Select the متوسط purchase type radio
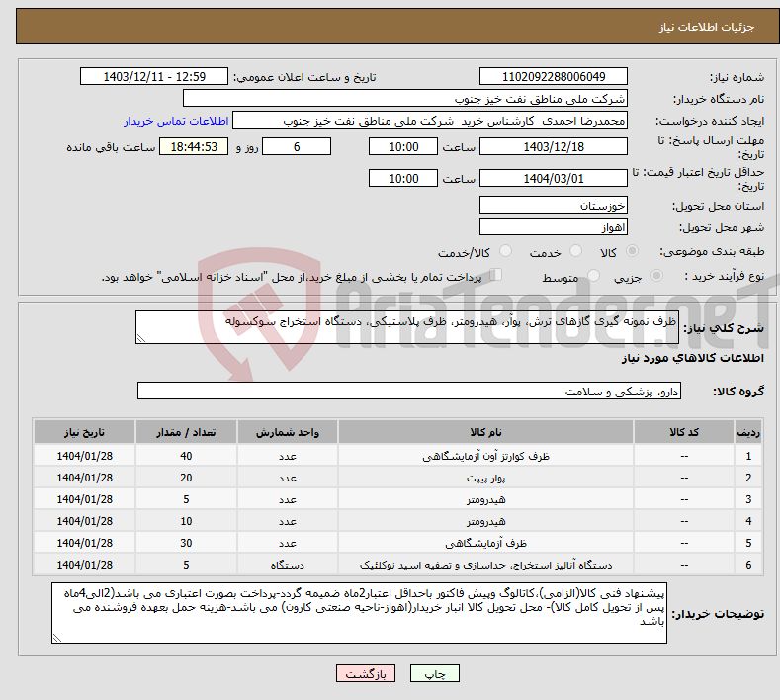This screenshot has height=700, width=780. (x=593, y=275)
